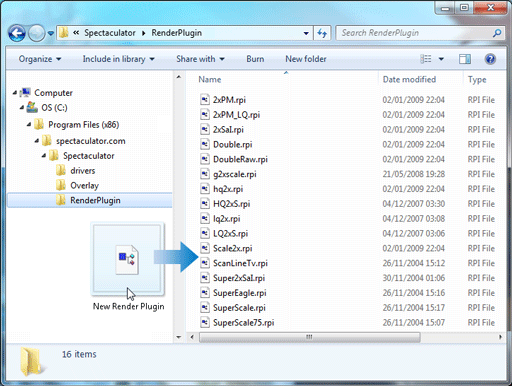Click the SuperScale.rpi file icon
512x386 pixels.
click(205, 308)
